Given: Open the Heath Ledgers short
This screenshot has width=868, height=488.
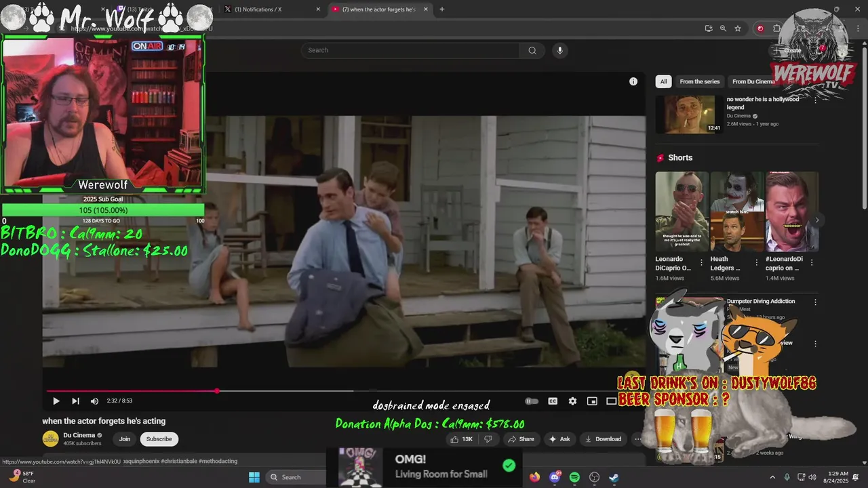Looking at the screenshot, I should pos(736,211).
